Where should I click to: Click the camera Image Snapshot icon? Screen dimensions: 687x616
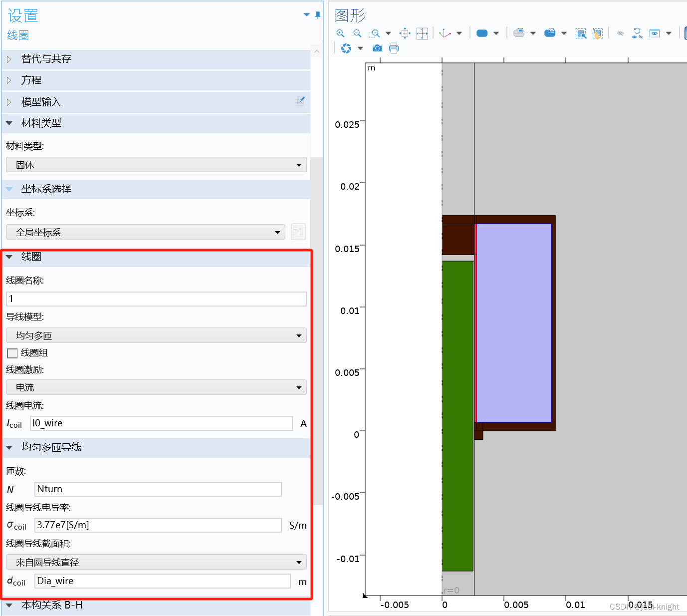pos(377,48)
